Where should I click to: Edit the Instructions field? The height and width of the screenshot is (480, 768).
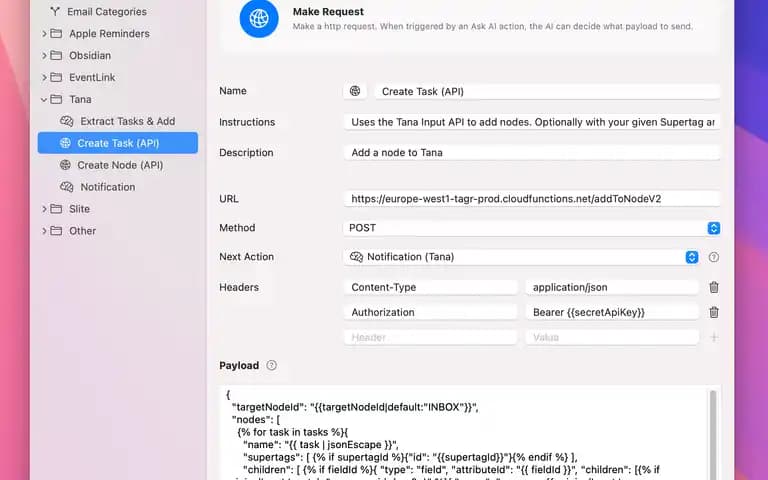pos(531,122)
